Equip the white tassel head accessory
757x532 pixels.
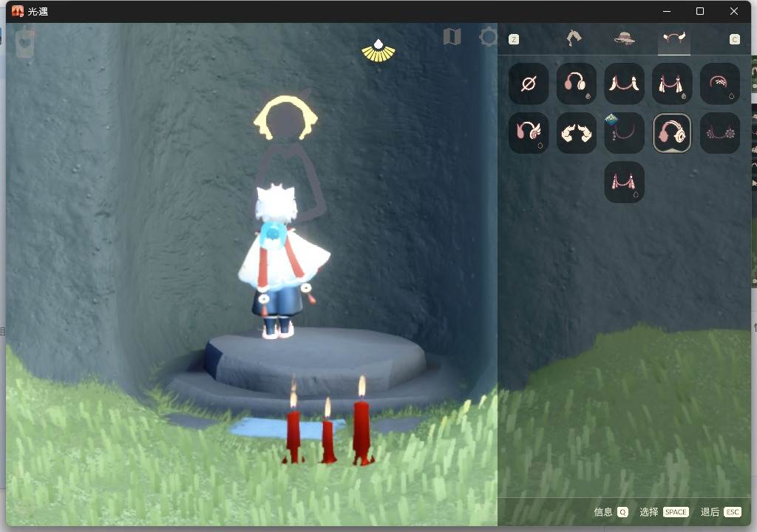671,83
